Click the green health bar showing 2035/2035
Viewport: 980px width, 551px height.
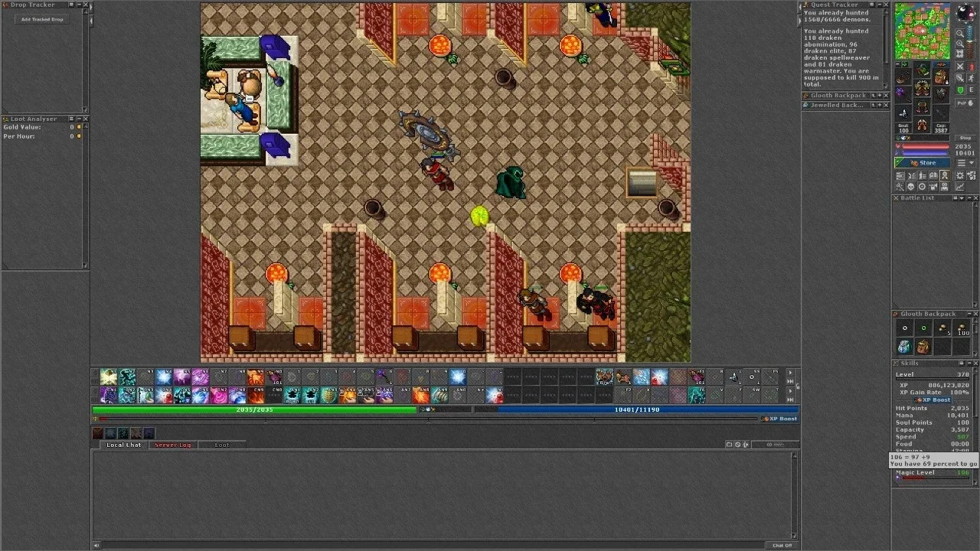click(x=254, y=409)
